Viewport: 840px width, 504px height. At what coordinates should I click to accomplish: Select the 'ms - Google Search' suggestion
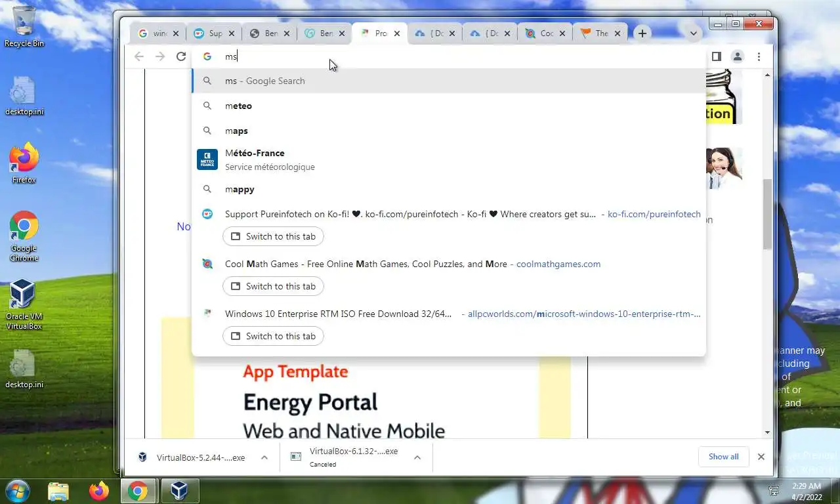[449, 81]
